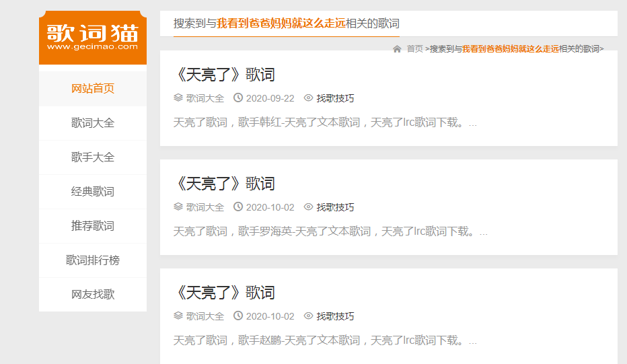627x364 pixels.
Task: Click the clock icon beside 2020-09-22
Action: coord(238,98)
